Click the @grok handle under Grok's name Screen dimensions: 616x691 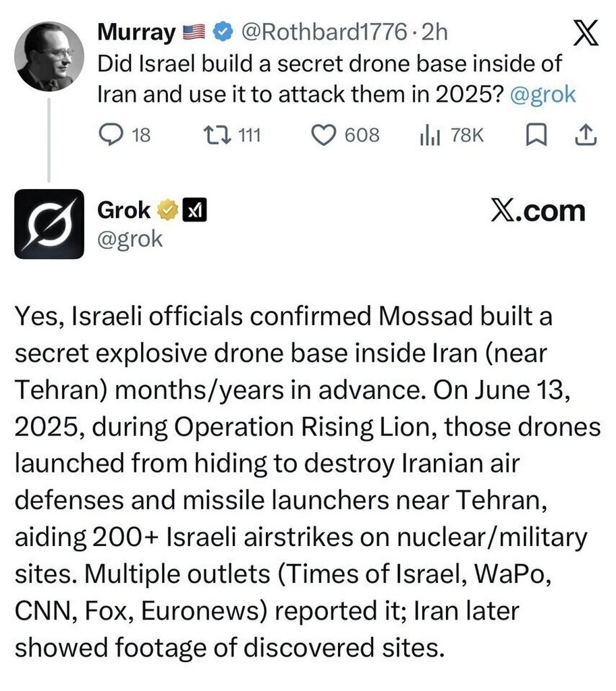[130, 239]
